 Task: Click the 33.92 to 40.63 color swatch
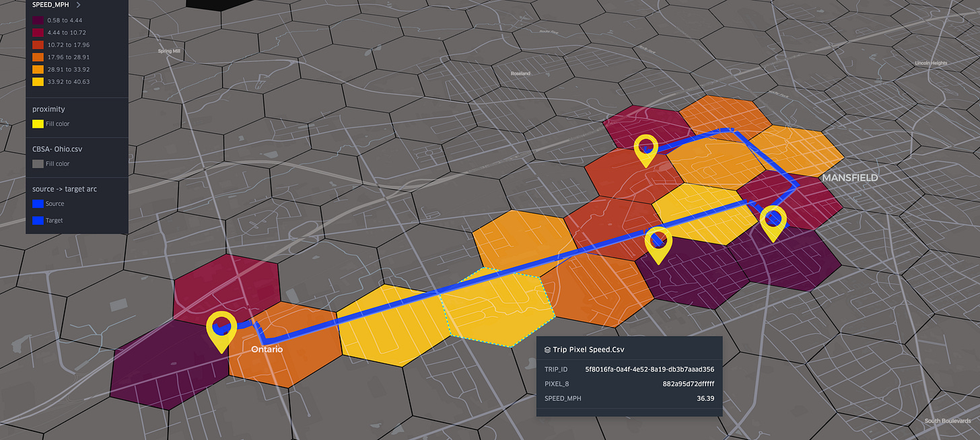38,81
